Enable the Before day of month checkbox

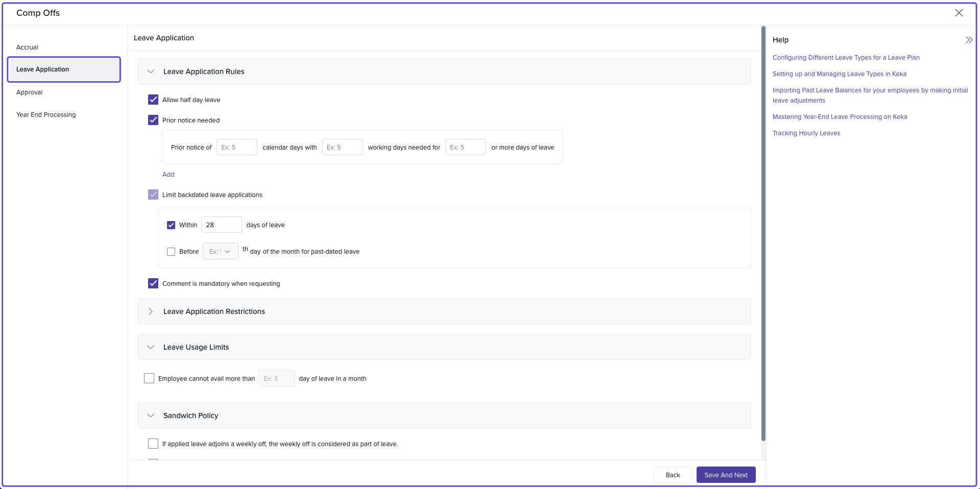point(171,252)
